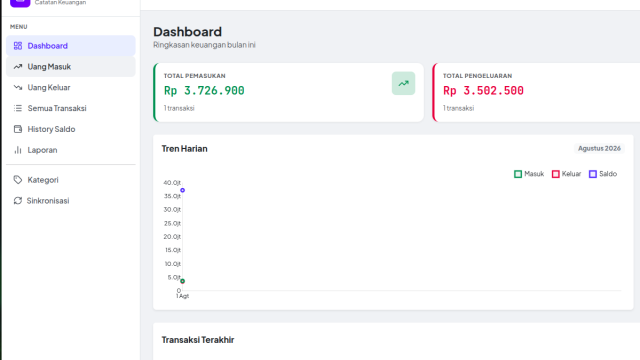
Task: Open History Saldo page
Action: coord(71,129)
